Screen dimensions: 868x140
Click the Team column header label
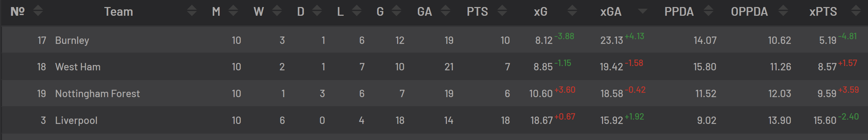pyautogui.click(x=118, y=12)
